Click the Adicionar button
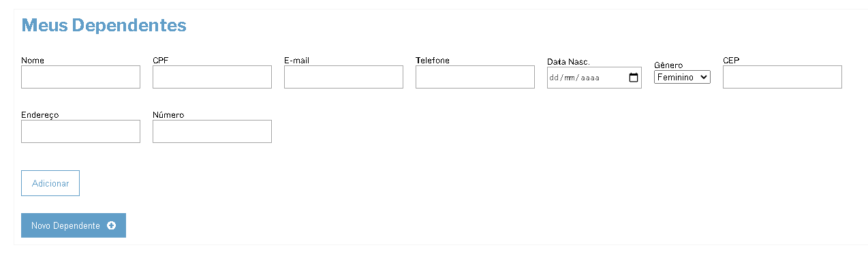This screenshot has height=256, width=868. (x=50, y=183)
